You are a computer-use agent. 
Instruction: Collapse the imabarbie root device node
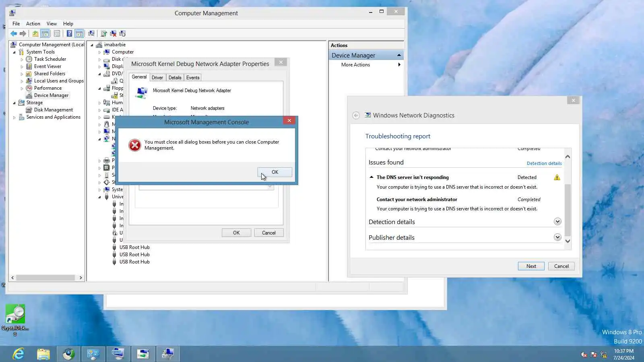point(92,45)
